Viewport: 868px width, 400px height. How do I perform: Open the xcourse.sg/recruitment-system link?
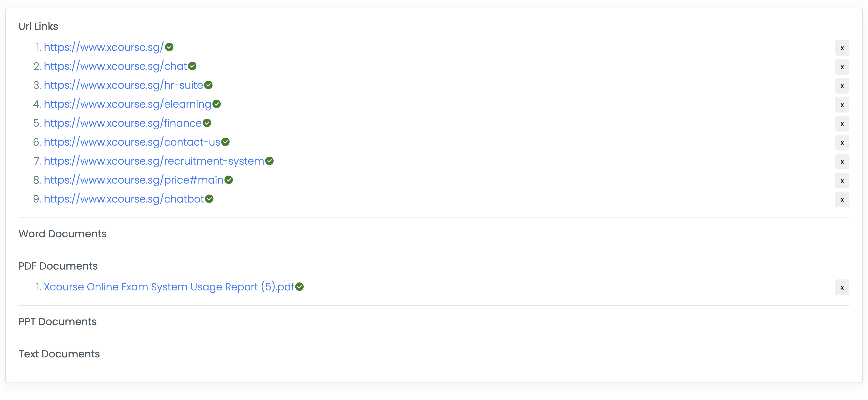[x=154, y=161]
